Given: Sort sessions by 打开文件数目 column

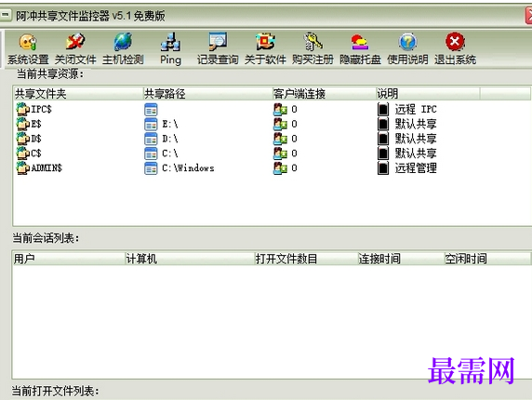Looking at the screenshot, I should point(306,259).
